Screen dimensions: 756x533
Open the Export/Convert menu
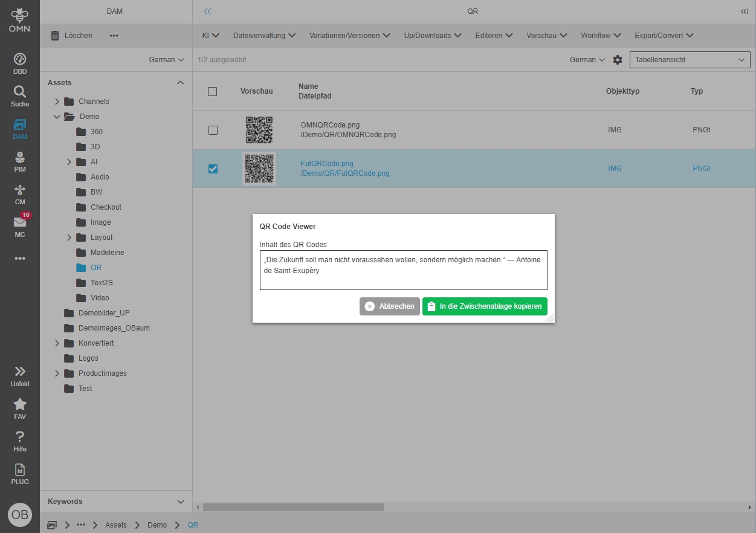[664, 36]
